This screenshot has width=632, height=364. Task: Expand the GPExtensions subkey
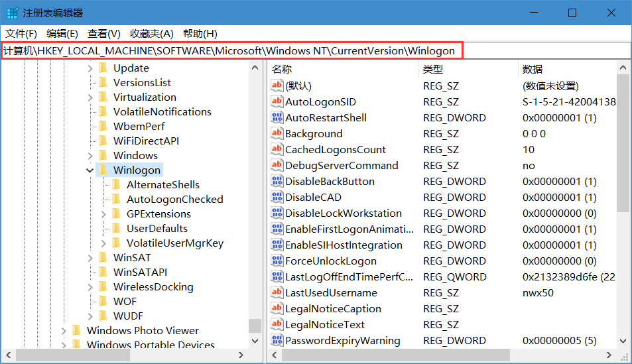pyautogui.click(x=103, y=214)
